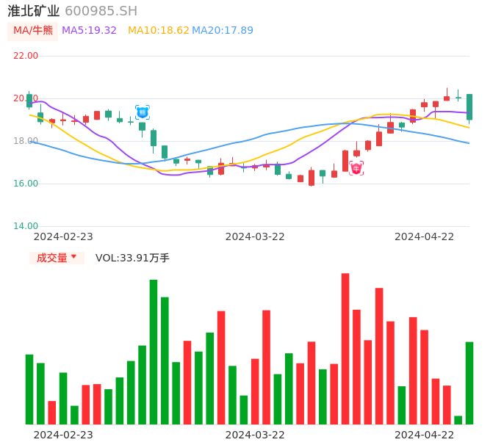
Task: Click the 16.00 price axis label
Action: (x=26, y=184)
